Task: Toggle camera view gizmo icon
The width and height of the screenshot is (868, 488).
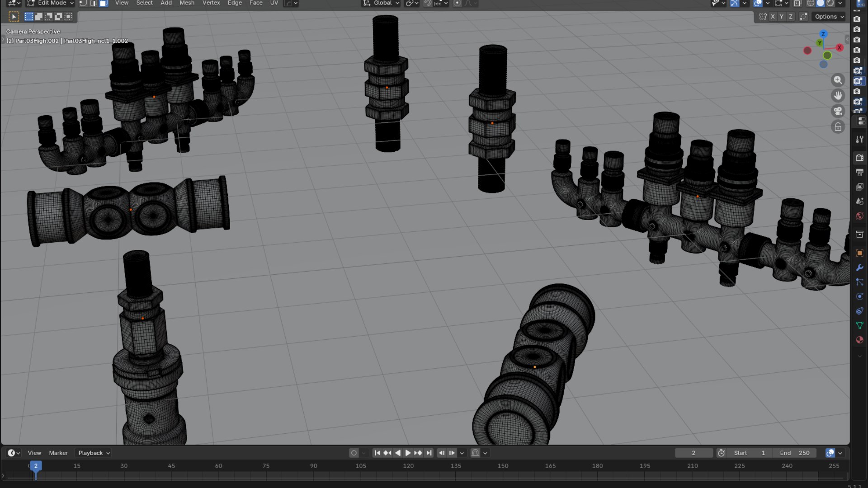Action: coord(838,111)
